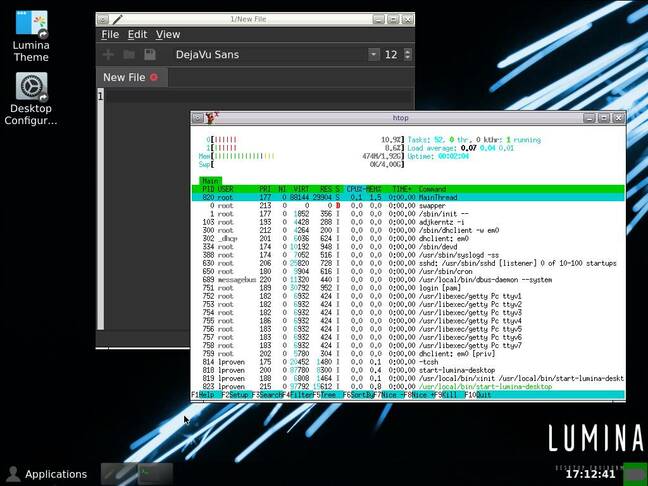Sort by CPU% column header in htop

pyautogui.click(x=355, y=189)
